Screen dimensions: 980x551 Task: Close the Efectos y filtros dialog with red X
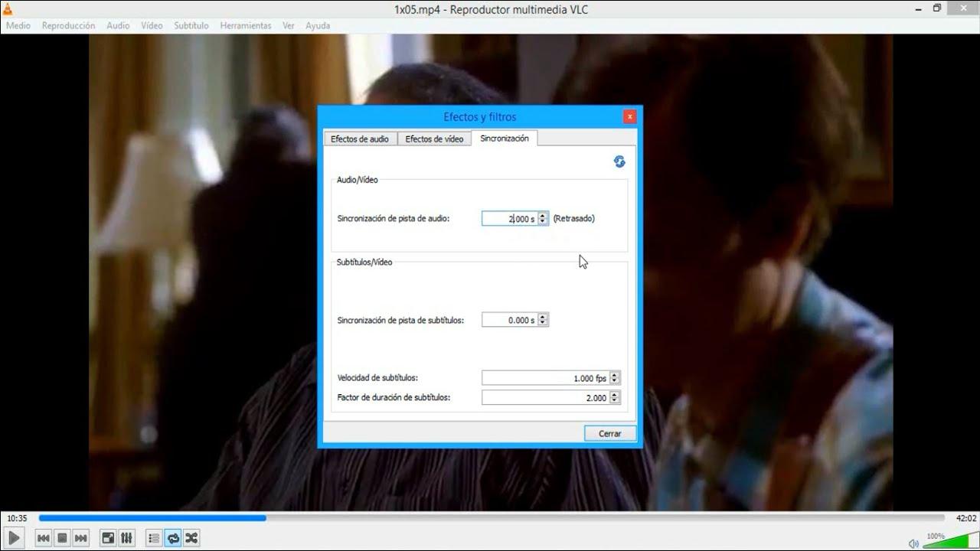click(x=629, y=117)
